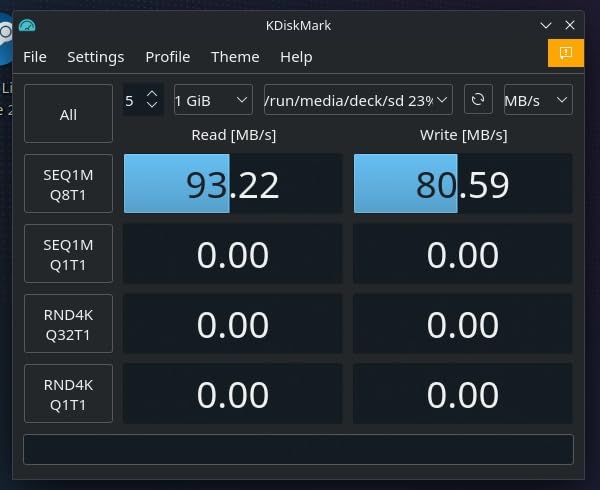Increase the test count with the up arrow

click(152, 93)
